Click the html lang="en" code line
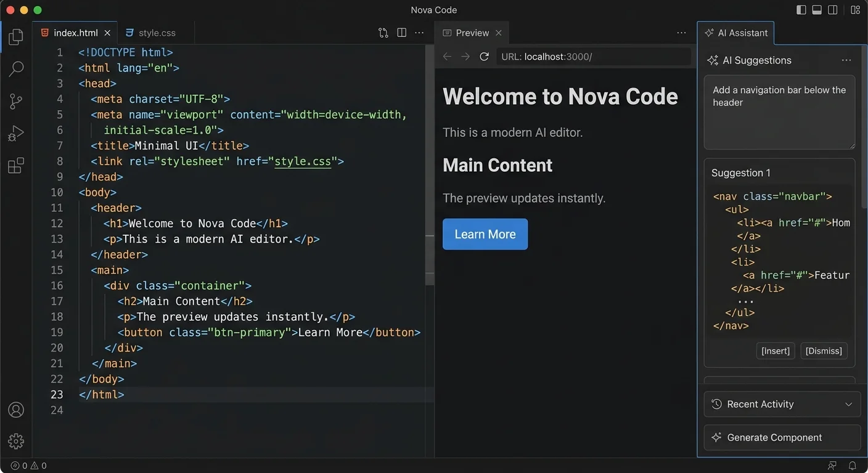The image size is (868, 473). (x=129, y=68)
